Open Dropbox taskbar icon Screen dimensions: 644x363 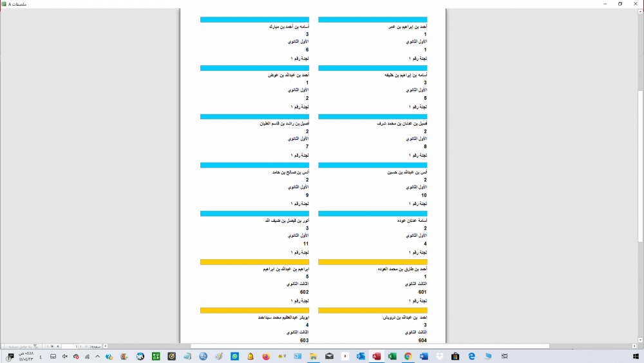pyautogui.click(x=439, y=357)
